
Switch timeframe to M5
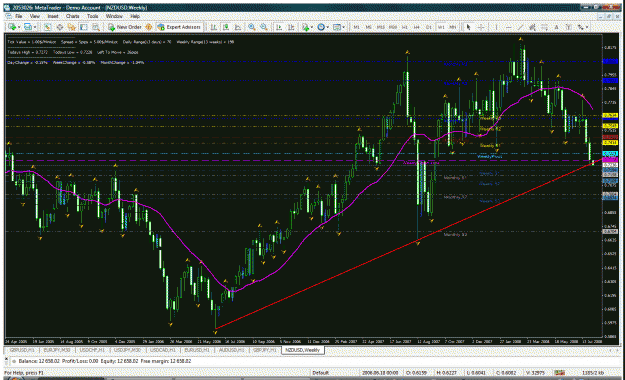pos(369,27)
